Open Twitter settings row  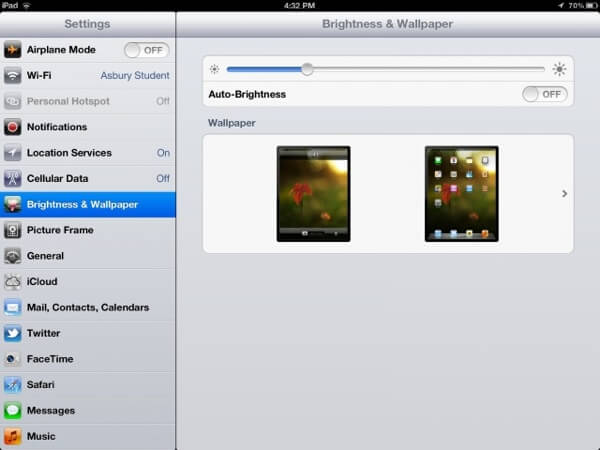pyautogui.click(x=88, y=333)
